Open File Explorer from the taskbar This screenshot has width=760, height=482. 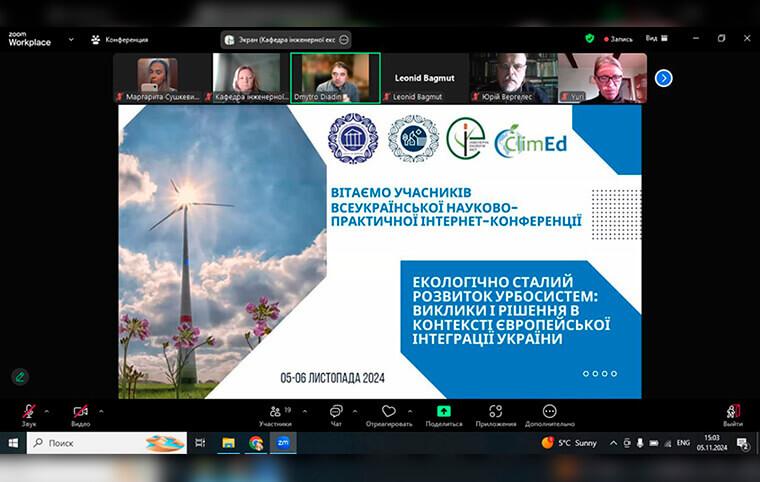[228, 443]
